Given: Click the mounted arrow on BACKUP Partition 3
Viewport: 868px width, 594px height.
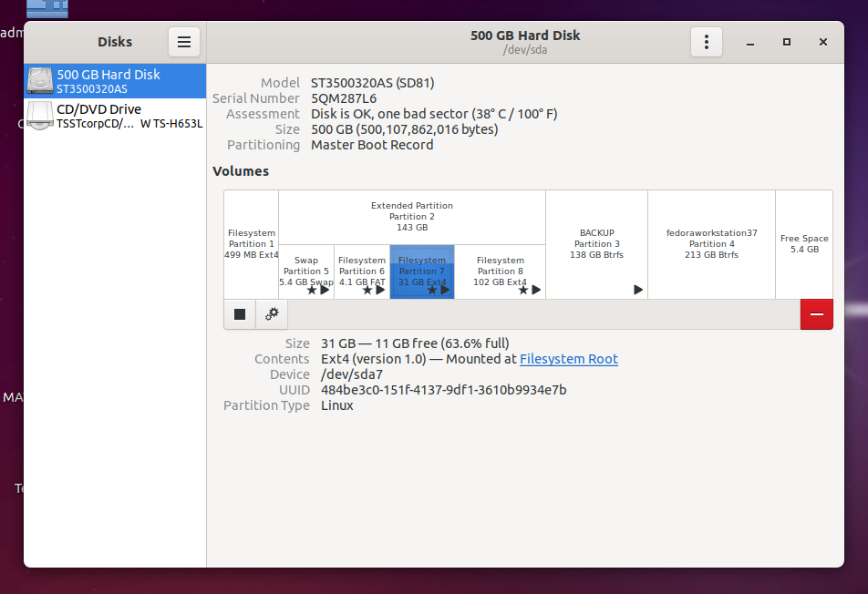Looking at the screenshot, I should 637,290.
